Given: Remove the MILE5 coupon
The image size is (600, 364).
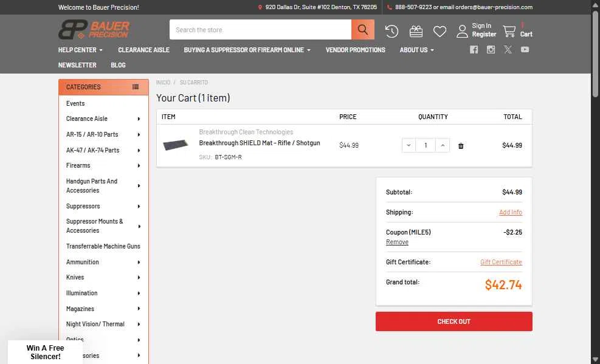Looking at the screenshot, I should tap(397, 242).
